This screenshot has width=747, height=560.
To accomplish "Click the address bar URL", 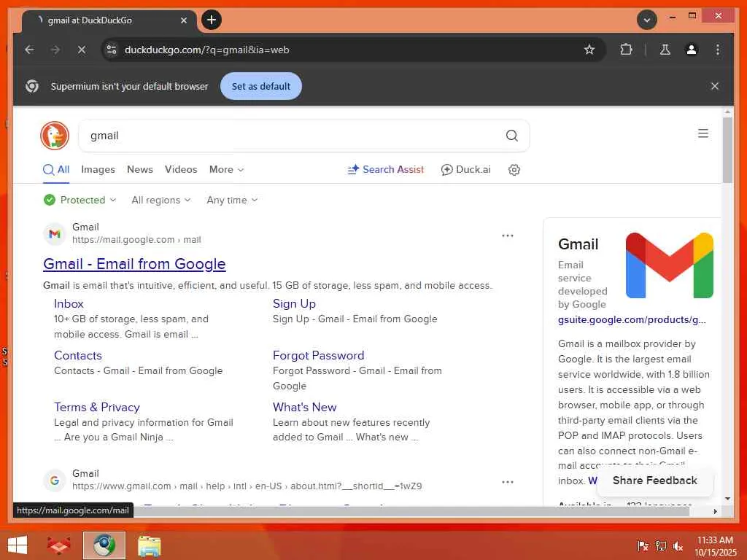I will pos(206,50).
